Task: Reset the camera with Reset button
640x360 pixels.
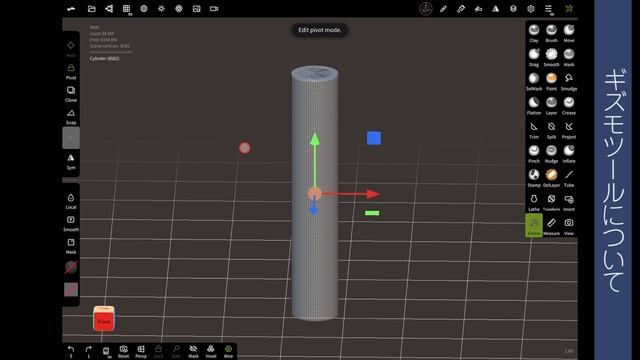Action: (x=123, y=351)
